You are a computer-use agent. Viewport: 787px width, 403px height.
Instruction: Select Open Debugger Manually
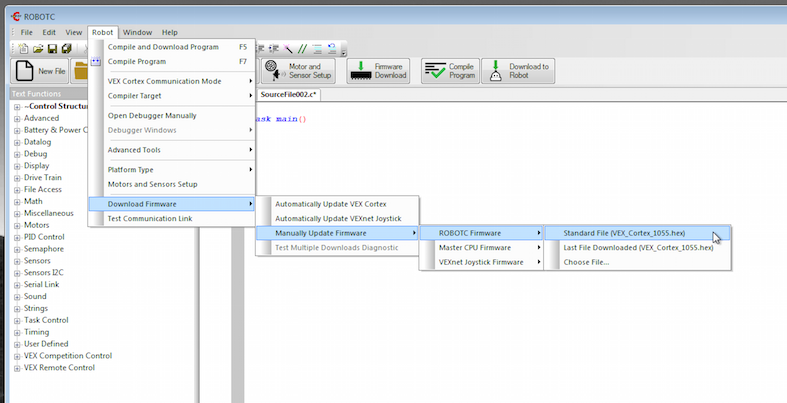point(172,115)
